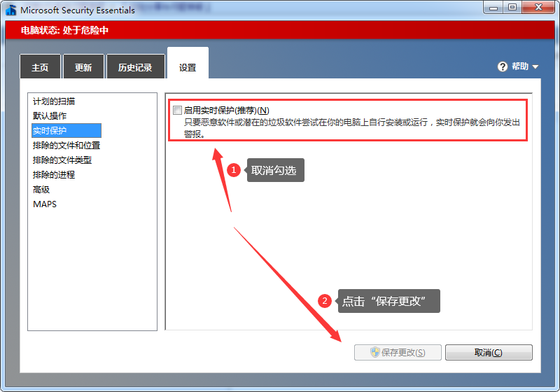The width and height of the screenshot is (560, 392).
Task: Select 高级 in settings list
Action: (x=41, y=190)
